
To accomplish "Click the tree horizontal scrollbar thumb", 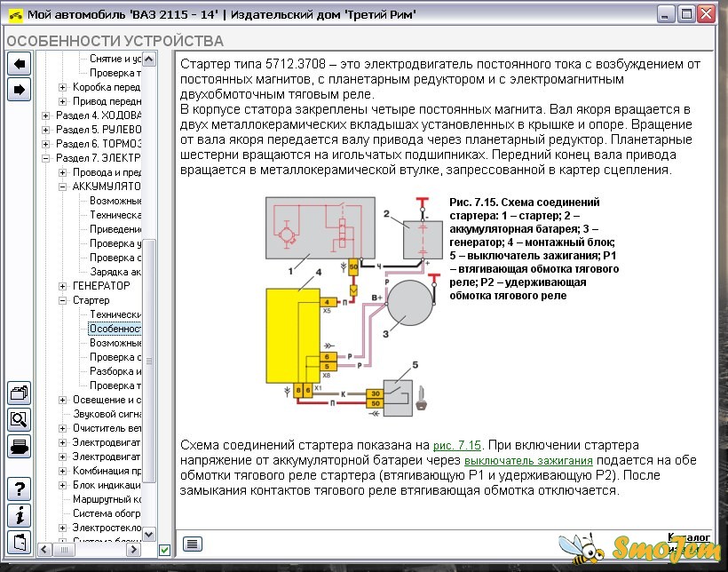I will click(x=64, y=550).
